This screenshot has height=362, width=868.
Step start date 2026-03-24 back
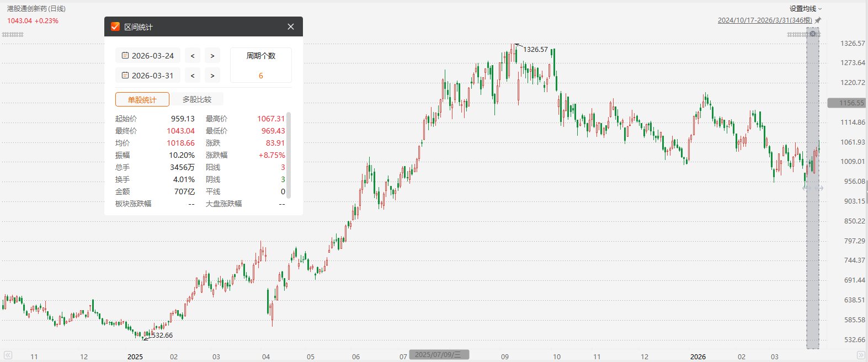(x=192, y=56)
